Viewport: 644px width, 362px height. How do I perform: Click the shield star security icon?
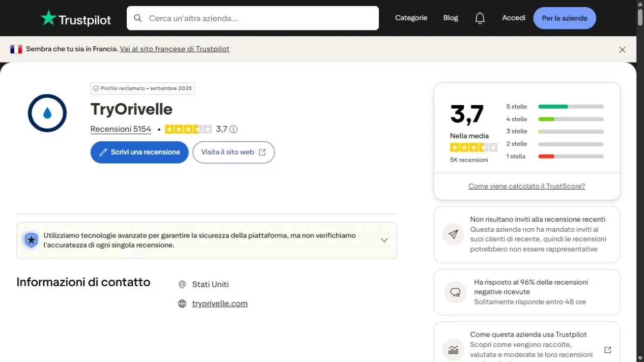(31, 240)
